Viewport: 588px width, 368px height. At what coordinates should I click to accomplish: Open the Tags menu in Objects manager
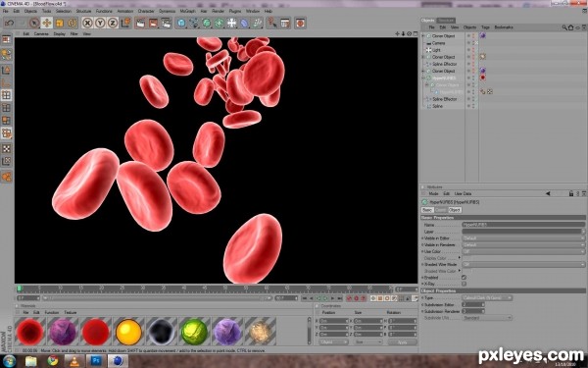(x=485, y=27)
